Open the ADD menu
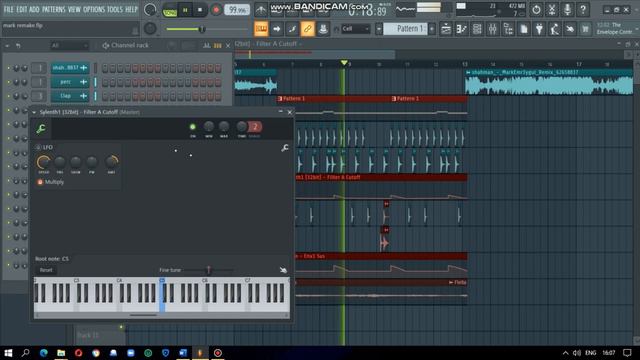 (x=35, y=9)
